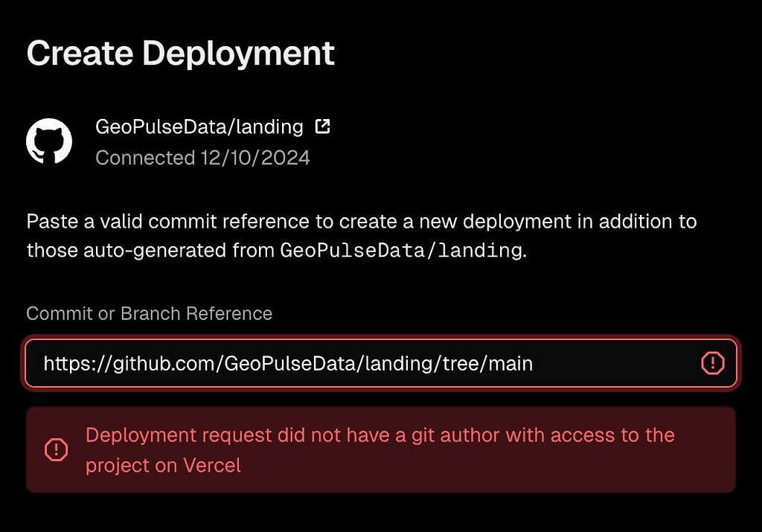762x532 pixels.
Task: Click the highlighted red input border
Action: pyautogui.click(x=381, y=341)
